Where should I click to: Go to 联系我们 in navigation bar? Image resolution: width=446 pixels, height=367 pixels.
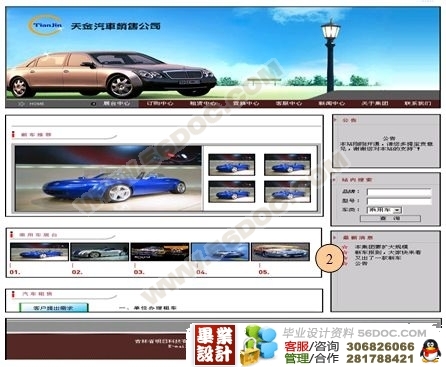point(418,104)
